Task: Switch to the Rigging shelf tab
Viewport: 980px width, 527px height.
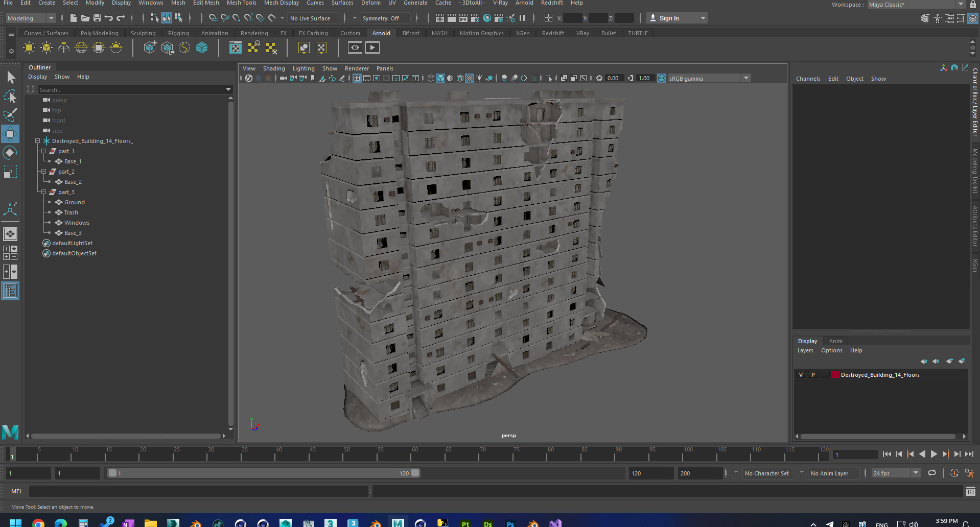Action: 178,33
